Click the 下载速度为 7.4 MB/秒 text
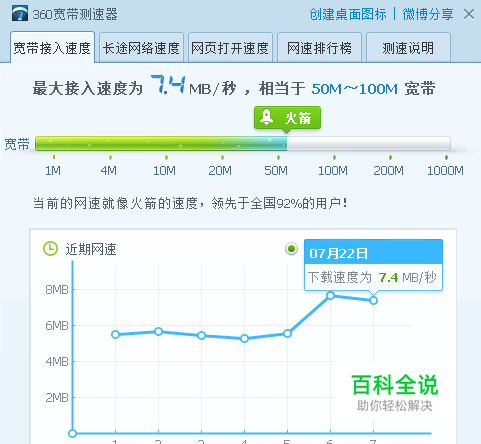Screen dimensions: 481x444 (372, 277)
